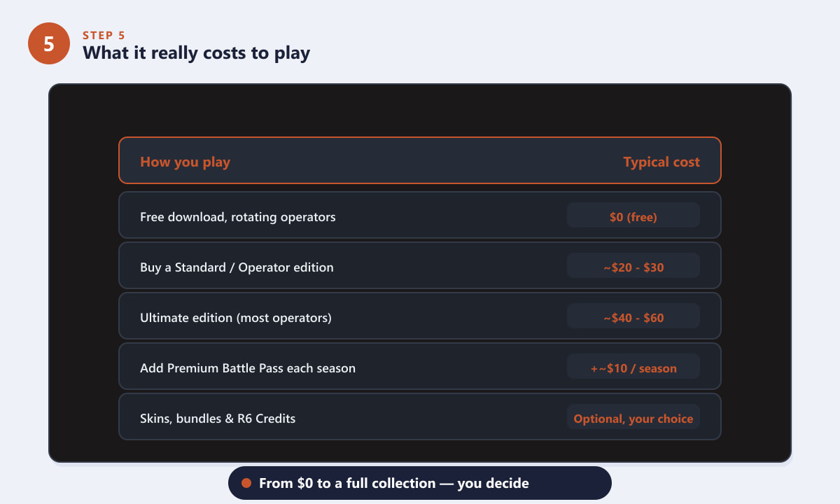Click the '~$20 - $30' price badge
This screenshot has width=840, height=504.
pyautogui.click(x=633, y=267)
